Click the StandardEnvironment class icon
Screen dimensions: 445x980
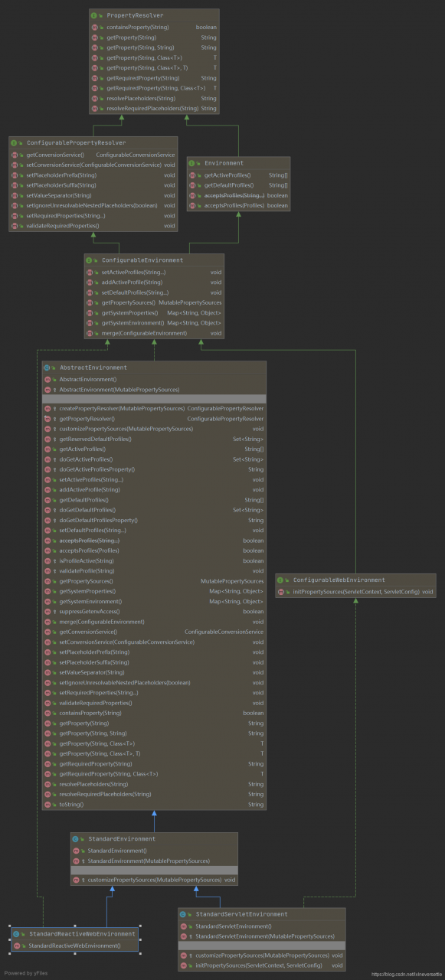(x=75, y=839)
